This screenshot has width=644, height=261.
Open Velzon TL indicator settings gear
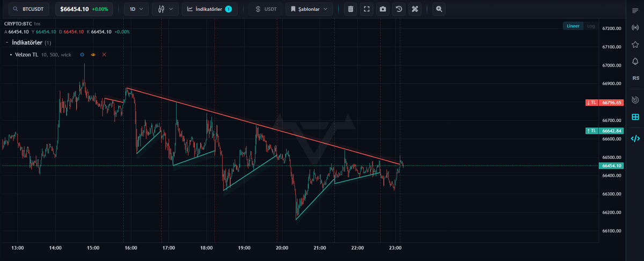coord(82,55)
